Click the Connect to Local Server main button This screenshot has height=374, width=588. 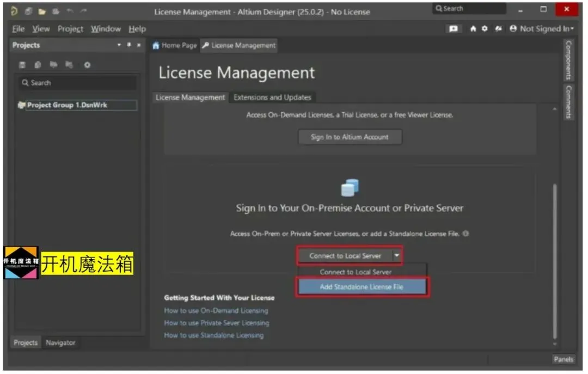[x=345, y=255]
